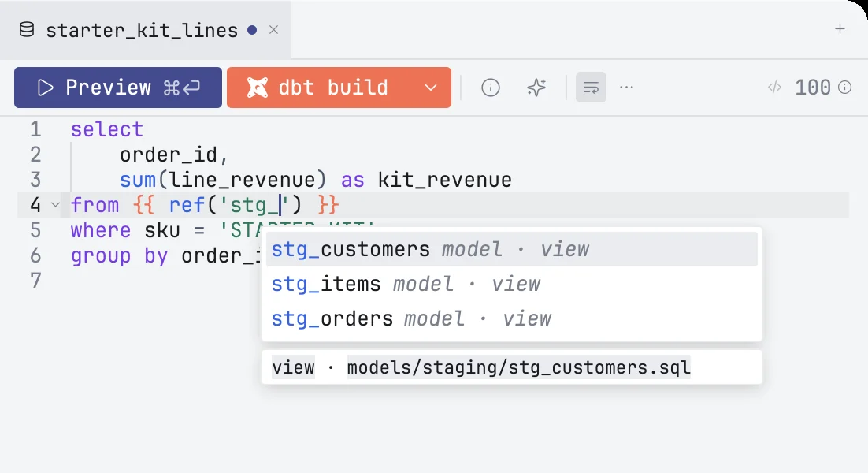
Task: Collapse the fold chevron on line 4
Action: pos(55,205)
